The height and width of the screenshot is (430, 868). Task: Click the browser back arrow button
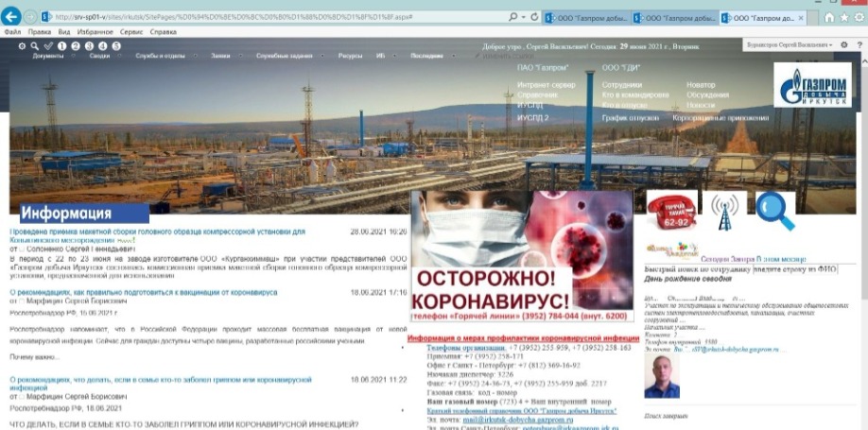pyautogui.click(x=13, y=16)
